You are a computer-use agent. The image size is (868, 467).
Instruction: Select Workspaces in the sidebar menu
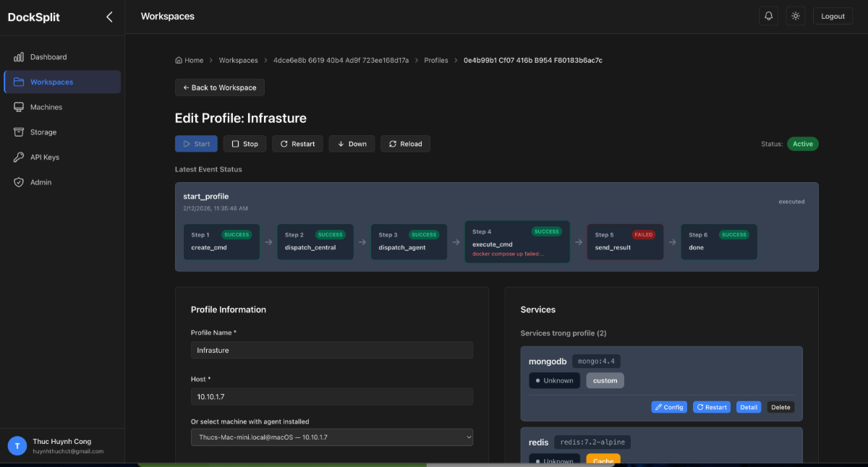point(51,82)
